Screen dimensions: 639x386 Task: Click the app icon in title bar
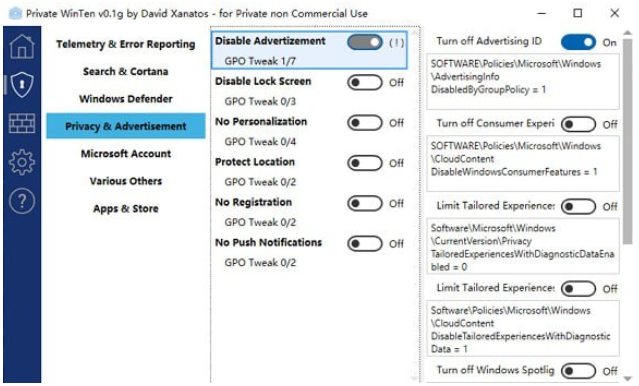click(15, 13)
